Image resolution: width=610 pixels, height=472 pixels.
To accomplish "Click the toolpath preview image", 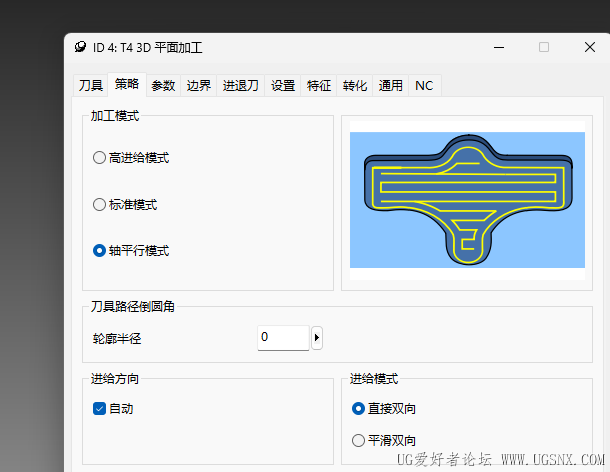I will pyautogui.click(x=467, y=200).
